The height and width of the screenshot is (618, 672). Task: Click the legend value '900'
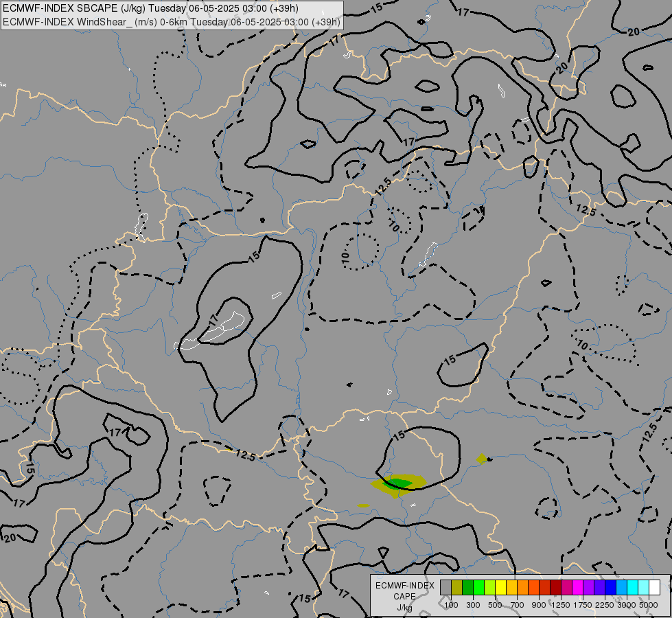pyautogui.click(x=539, y=605)
